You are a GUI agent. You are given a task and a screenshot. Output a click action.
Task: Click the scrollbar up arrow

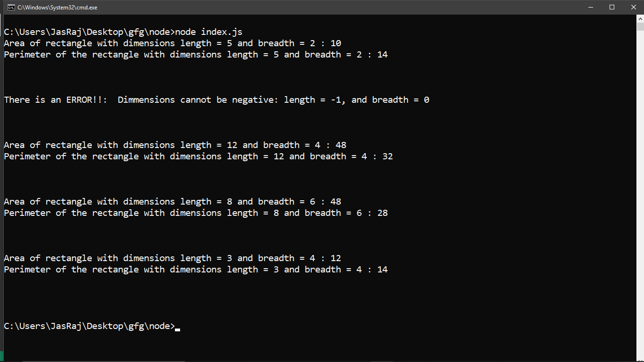pos(640,18)
